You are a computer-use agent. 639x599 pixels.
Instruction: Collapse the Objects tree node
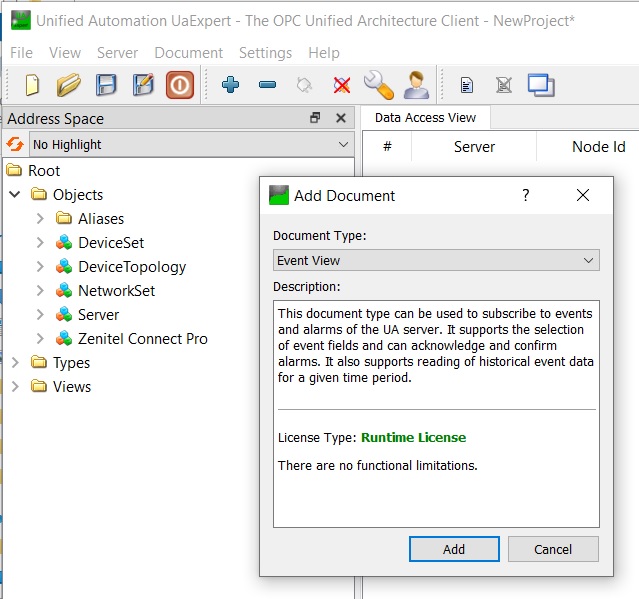[x=15, y=195]
